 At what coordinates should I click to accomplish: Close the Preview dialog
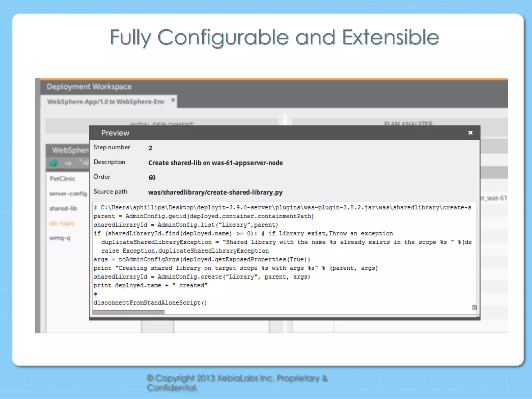coord(470,133)
